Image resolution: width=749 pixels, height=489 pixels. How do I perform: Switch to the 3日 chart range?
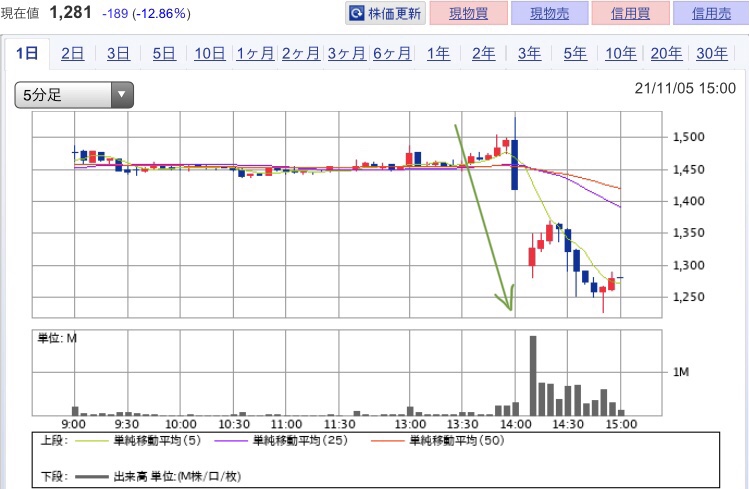(118, 53)
